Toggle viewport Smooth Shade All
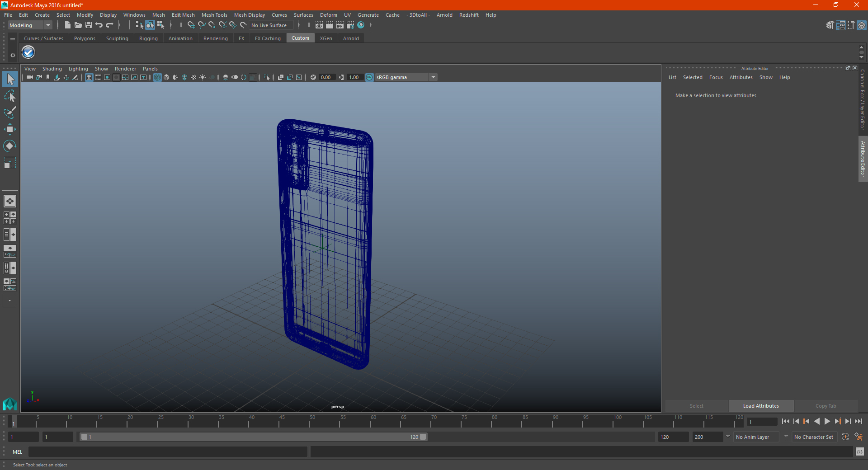Viewport: 868px width, 470px height. pos(166,77)
